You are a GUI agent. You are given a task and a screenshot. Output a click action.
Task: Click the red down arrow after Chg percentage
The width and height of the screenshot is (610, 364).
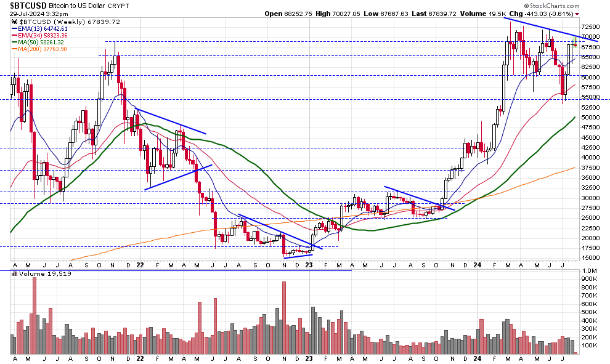tap(577, 14)
